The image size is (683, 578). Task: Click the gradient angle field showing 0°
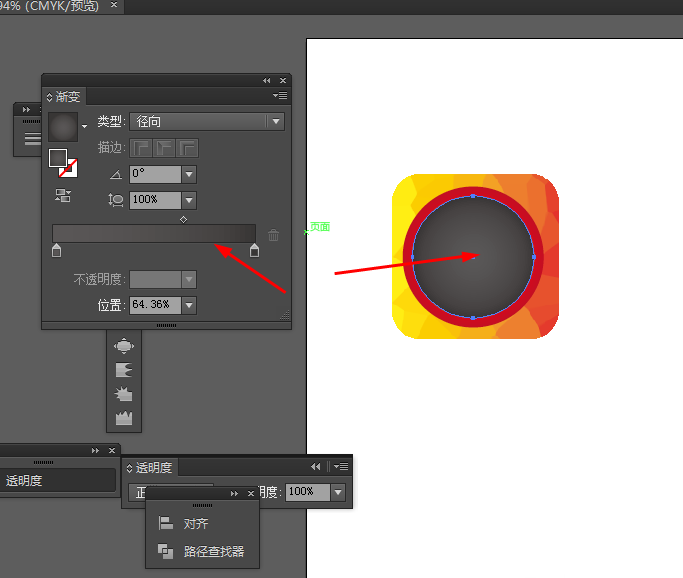pyautogui.click(x=155, y=174)
